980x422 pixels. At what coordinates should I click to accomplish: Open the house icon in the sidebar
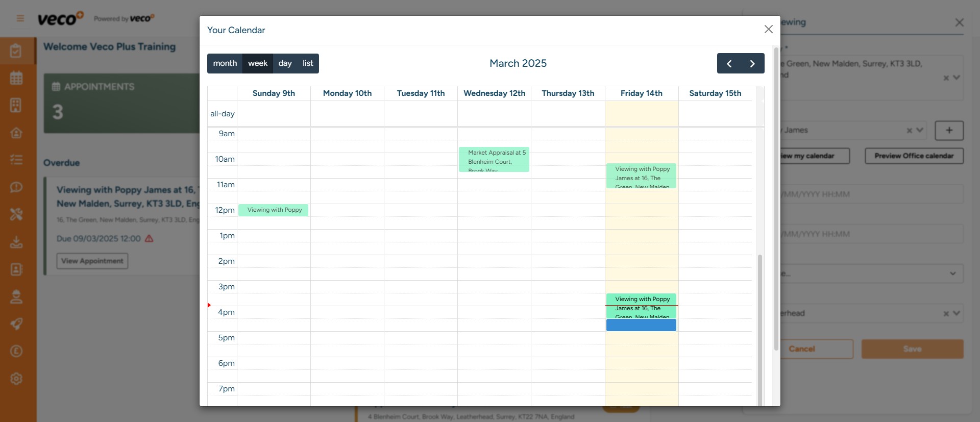coord(16,133)
